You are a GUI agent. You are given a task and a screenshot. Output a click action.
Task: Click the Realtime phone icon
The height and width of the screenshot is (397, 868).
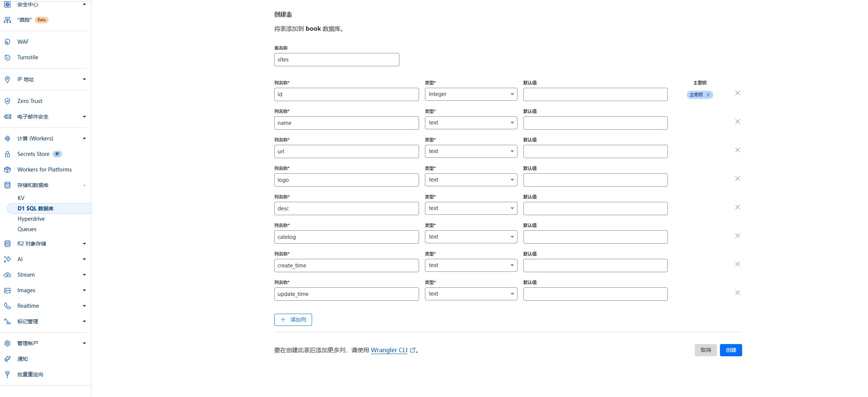click(7, 306)
